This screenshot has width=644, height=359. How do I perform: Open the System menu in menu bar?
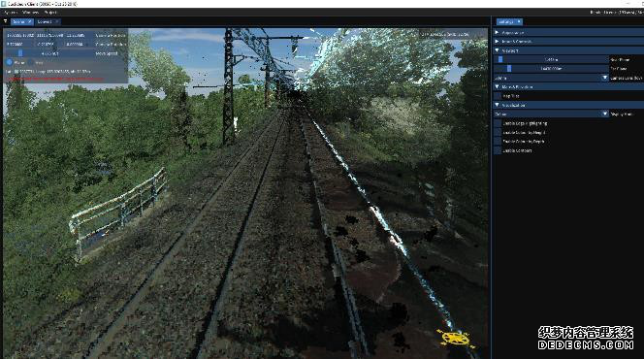(x=11, y=13)
